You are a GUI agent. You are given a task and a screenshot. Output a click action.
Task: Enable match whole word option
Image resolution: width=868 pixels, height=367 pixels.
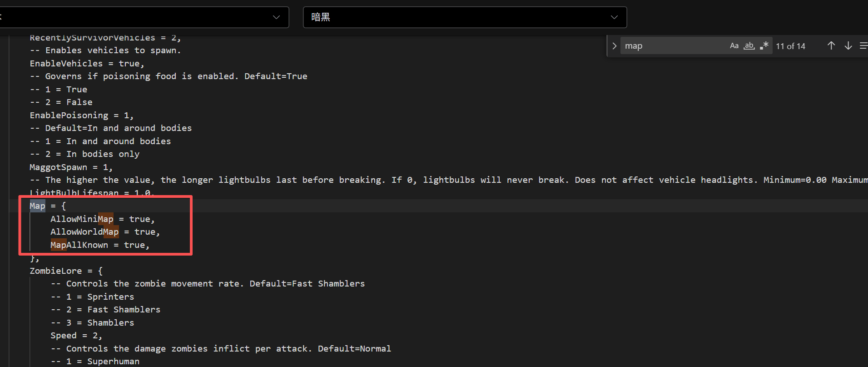click(x=749, y=45)
